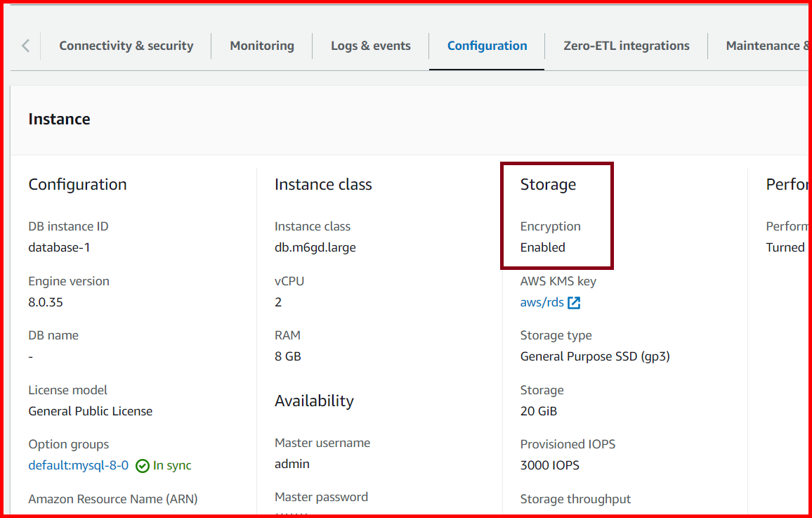812x518 pixels.
Task: Click the 3000 IOPS provisioned value
Action: [551, 465]
